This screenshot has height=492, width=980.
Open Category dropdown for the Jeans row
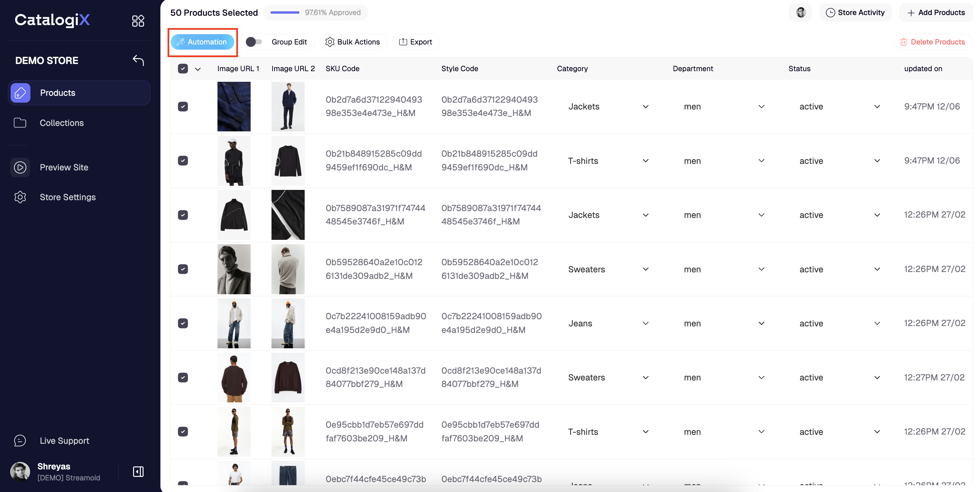tap(645, 323)
